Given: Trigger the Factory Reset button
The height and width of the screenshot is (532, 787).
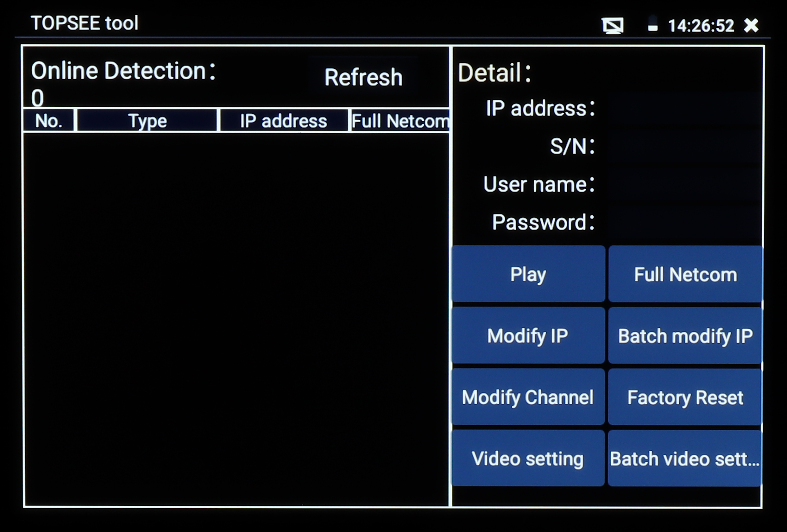Looking at the screenshot, I should 685,397.
